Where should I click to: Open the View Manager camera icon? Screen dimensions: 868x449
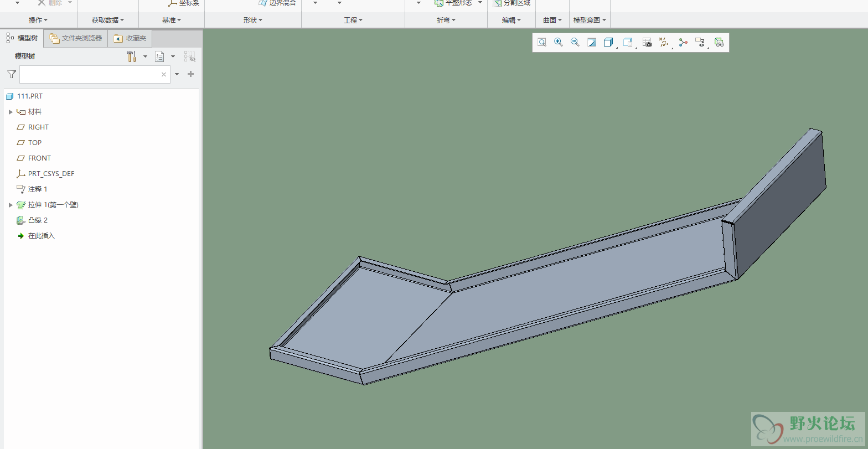coord(647,43)
